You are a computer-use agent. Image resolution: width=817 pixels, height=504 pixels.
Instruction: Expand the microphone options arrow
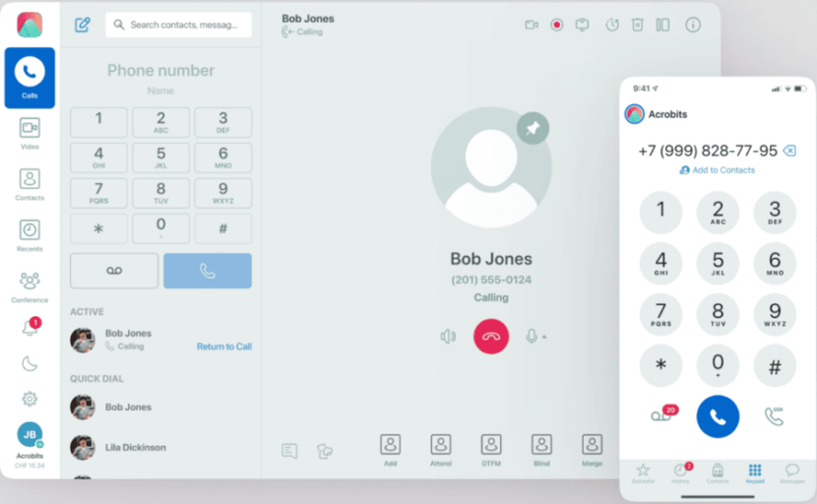coord(544,338)
